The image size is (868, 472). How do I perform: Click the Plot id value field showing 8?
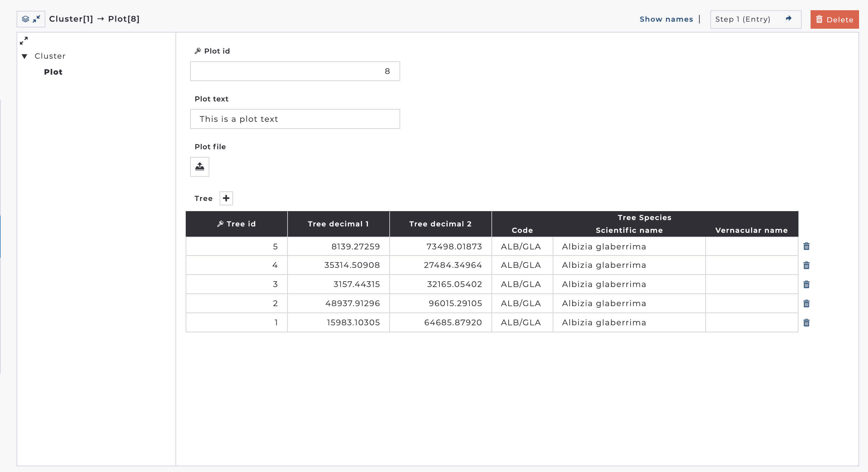pos(295,71)
